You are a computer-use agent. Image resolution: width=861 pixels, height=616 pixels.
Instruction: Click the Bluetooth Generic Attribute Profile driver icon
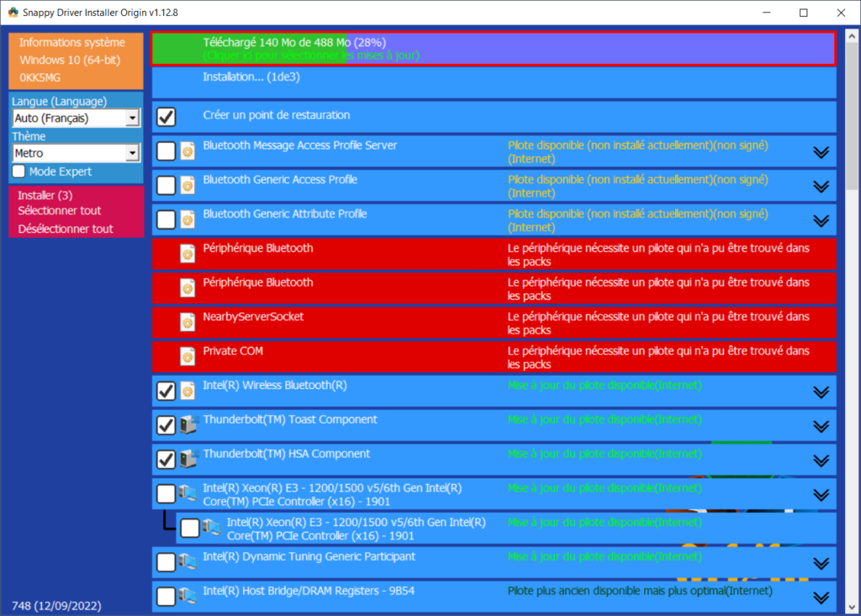188,219
